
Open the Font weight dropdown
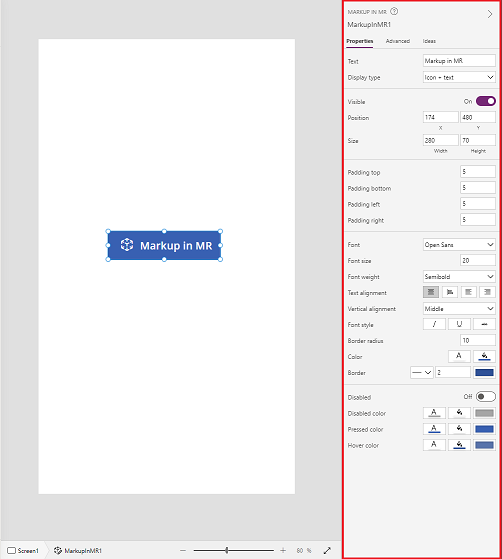point(459,277)
